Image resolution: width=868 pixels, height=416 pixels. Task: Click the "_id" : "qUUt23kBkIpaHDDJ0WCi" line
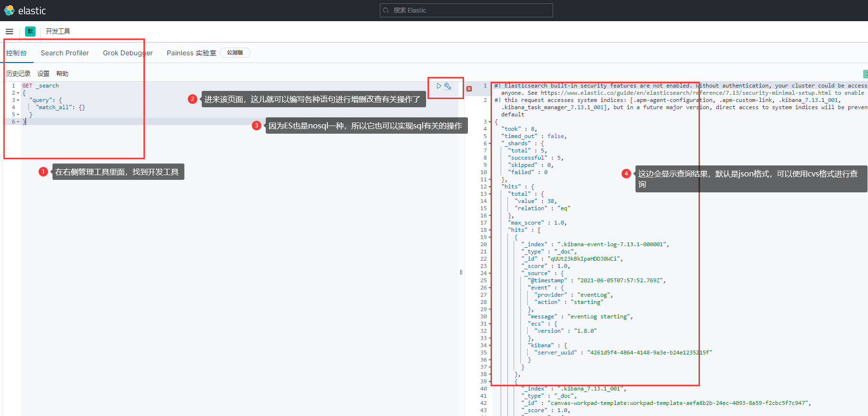pos(572,259)
